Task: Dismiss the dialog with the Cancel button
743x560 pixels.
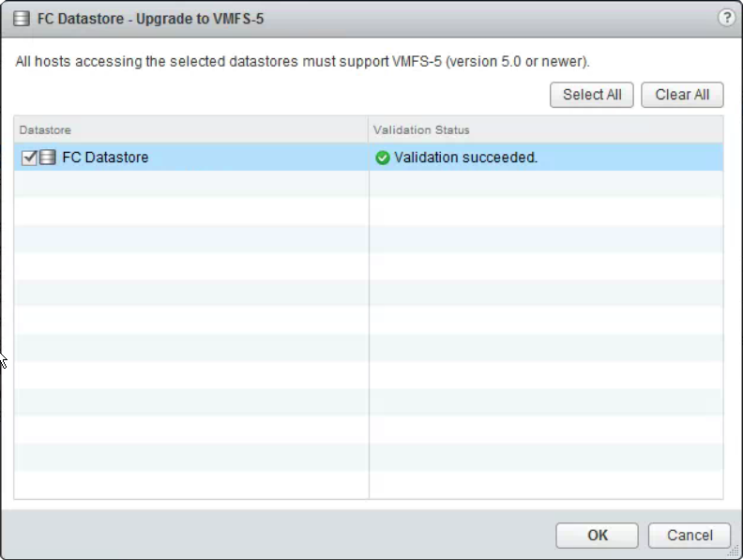Action: tap(690, 536)
